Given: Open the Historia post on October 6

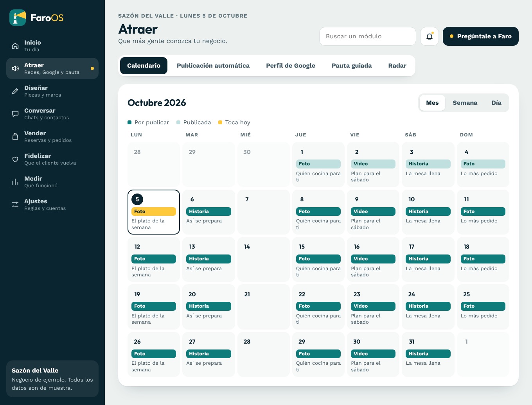Looking at the screenshot, I should click(208, 211).
